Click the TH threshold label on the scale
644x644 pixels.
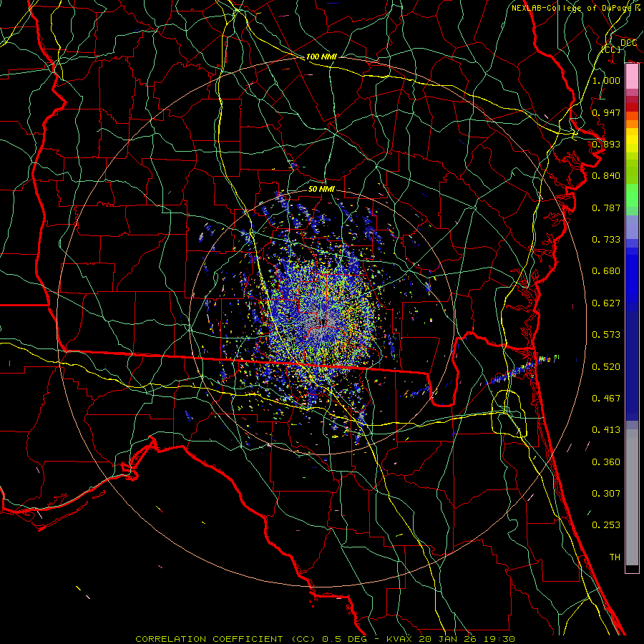pyautogui.click(x=615, y=557)
